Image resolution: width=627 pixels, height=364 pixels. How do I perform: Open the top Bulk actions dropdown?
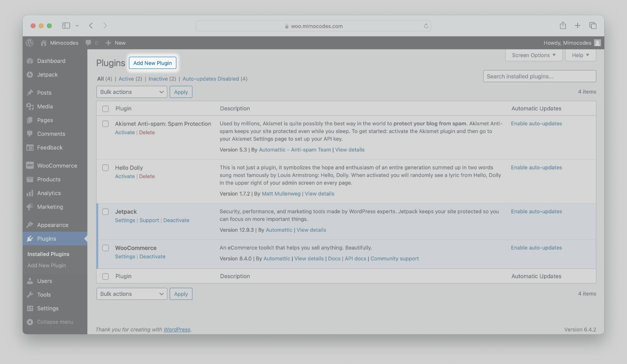click(132, 92)
